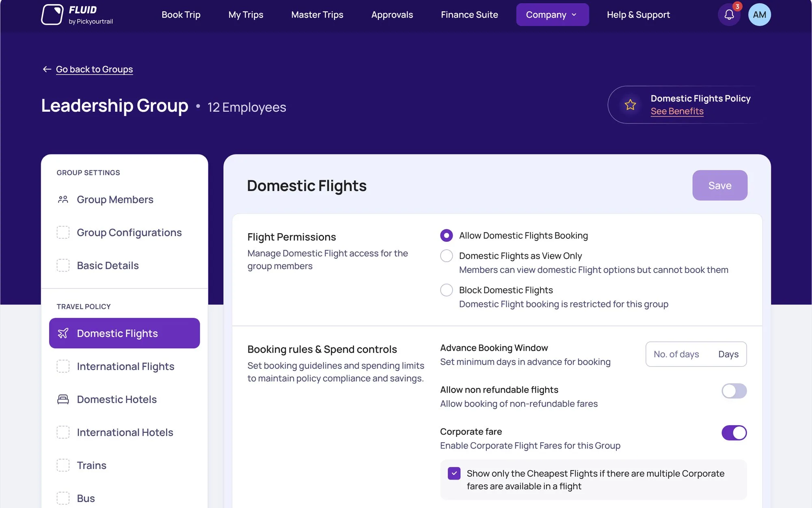Viewport: 812px width, 508px height.
Task: Disable the Corporate fare toggle
Action: (x=734, y=433)
